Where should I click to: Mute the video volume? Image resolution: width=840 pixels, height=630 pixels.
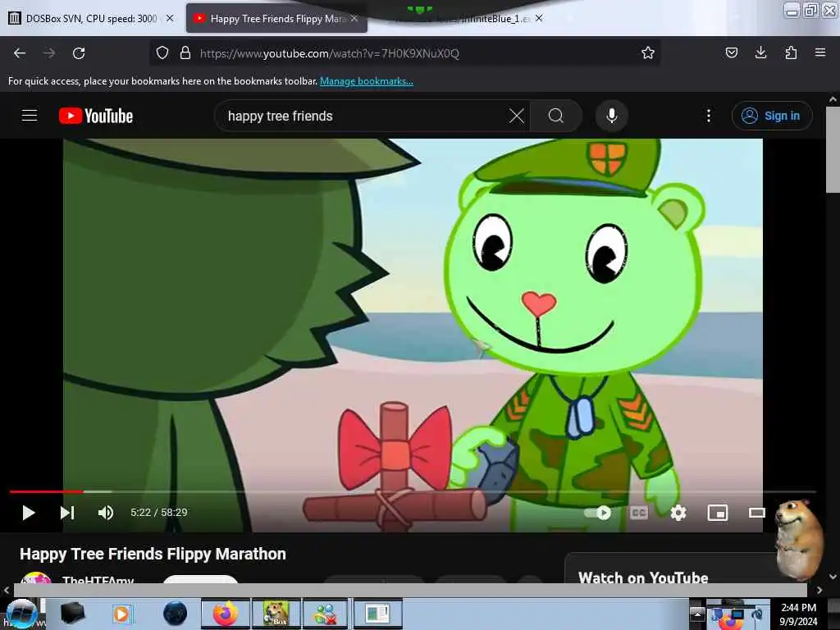[x=106, y=513]
